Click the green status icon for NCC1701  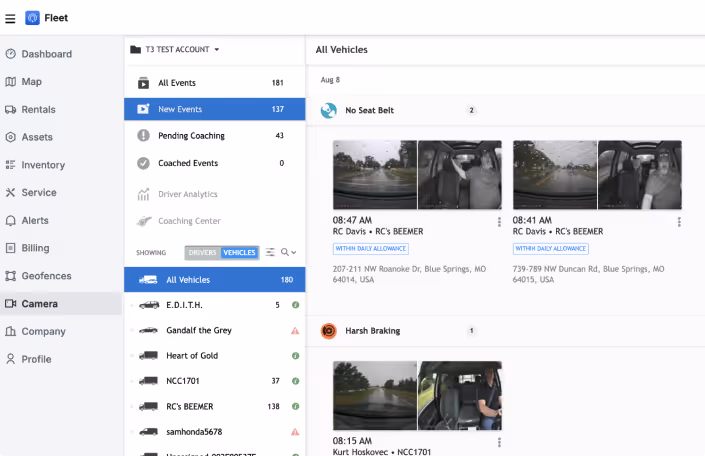(x=295, y=381)
